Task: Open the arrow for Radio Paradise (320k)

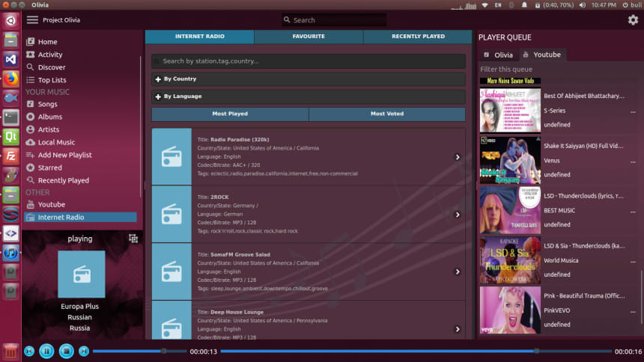Action: [458, 157]
